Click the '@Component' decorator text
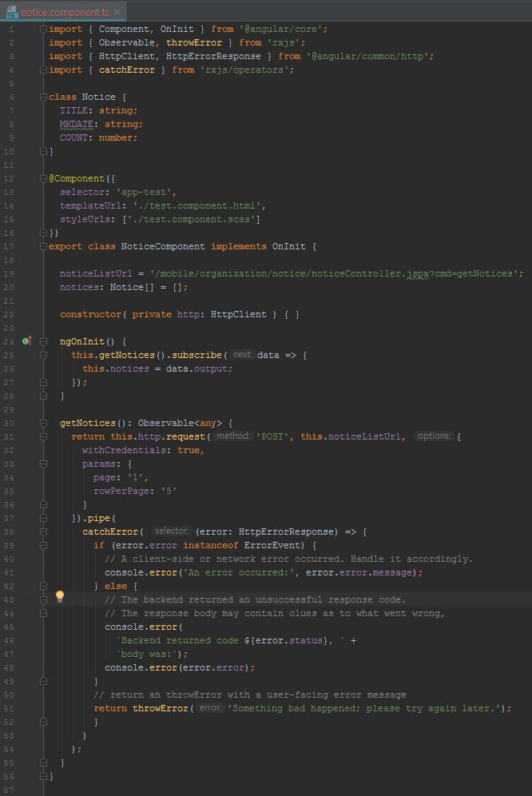532x796 pixels. pyautogui.click(x=77, y=179)
